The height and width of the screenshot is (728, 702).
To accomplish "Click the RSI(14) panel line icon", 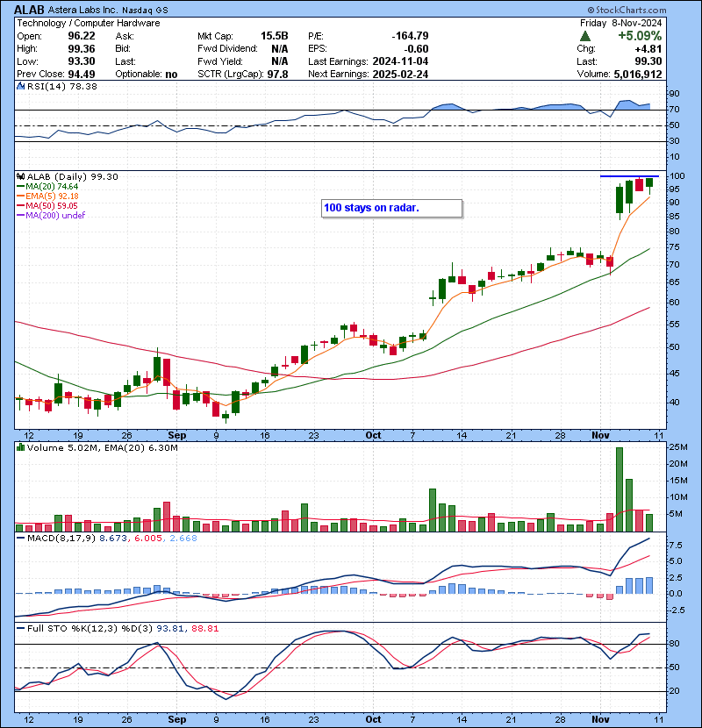I will (20, 86).
